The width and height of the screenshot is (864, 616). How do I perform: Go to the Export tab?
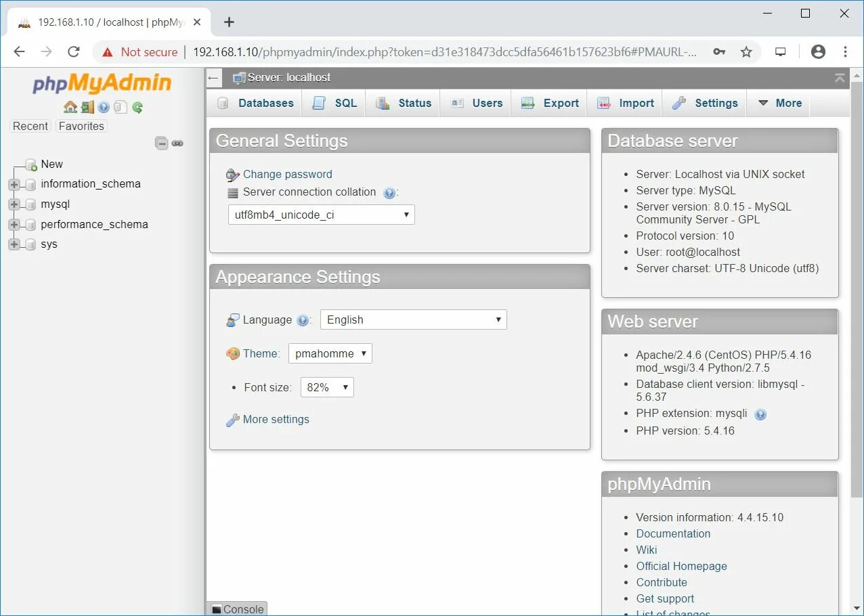coord(550,103)
